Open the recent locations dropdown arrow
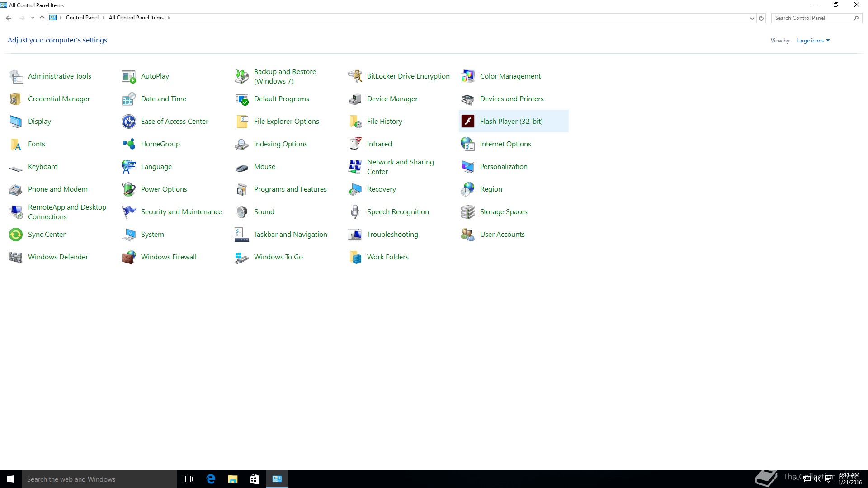The height and width of the screenshot is (488, 868). [x=33, y=18]
